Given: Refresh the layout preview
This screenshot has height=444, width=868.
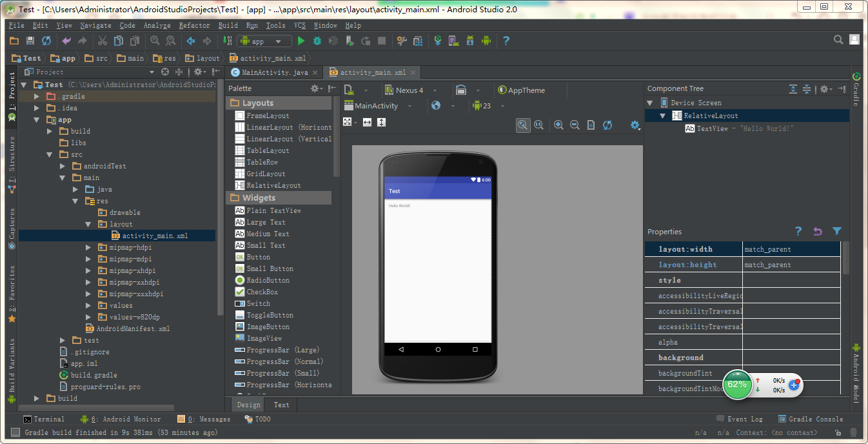Looking at the screenshot, I should point(607,125).
